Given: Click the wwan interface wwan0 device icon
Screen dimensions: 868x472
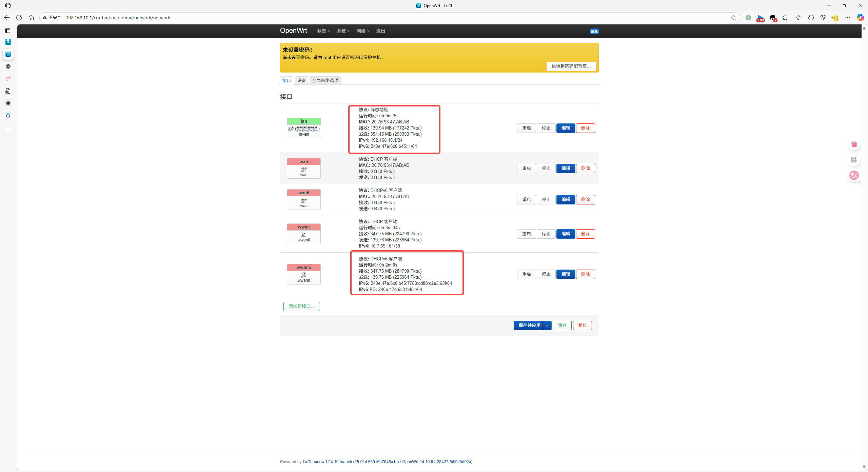Looking at the screenshot, I should pos(304,234).
